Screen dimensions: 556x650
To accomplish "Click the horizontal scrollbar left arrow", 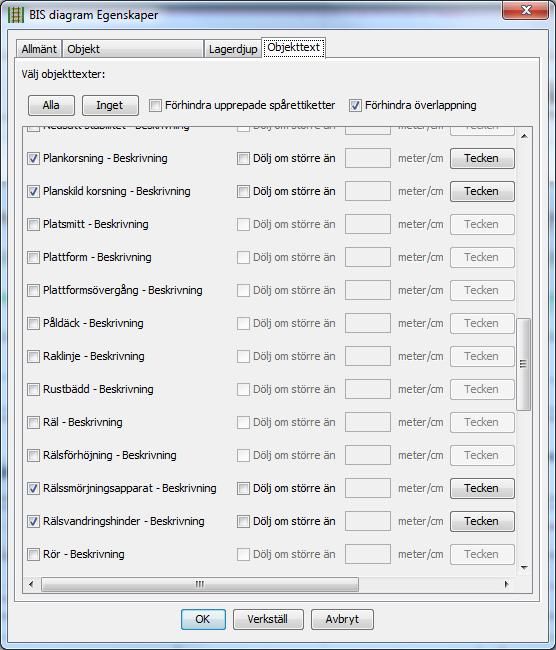I will [31, 585].
